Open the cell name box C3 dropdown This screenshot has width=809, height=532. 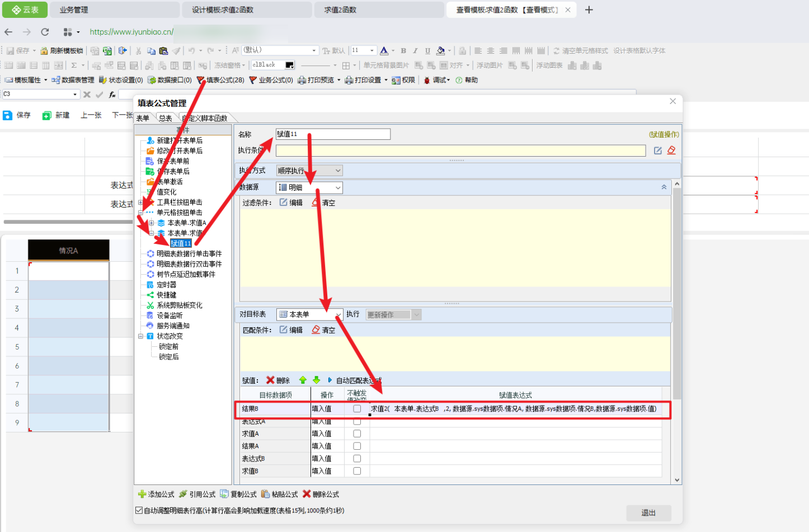click(75, 95)
